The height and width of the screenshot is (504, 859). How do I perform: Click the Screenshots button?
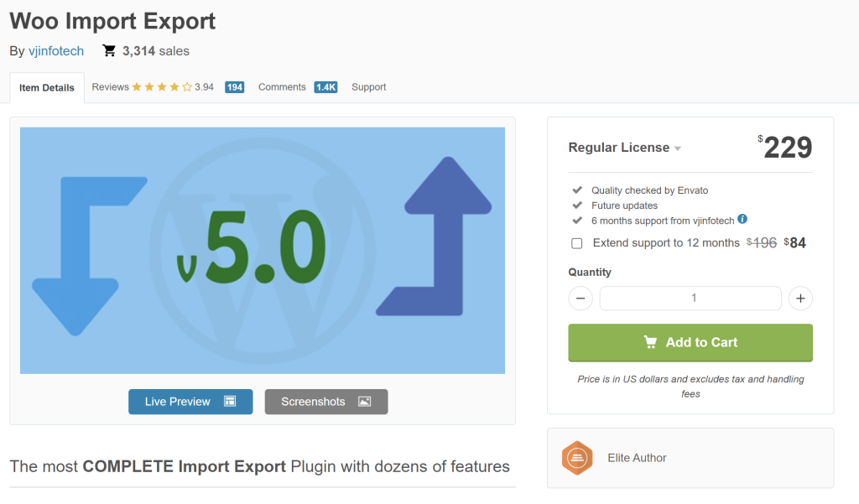[x=326, y=402]
